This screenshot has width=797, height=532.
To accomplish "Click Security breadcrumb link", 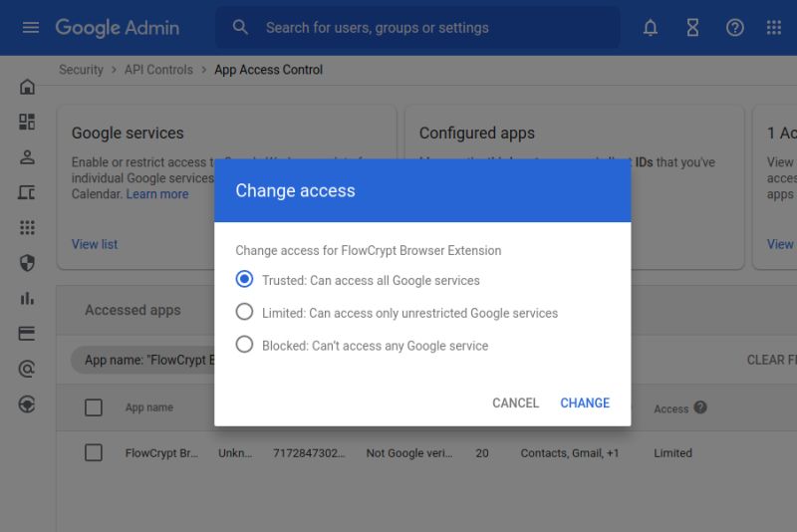I will (x=81, y=70).
